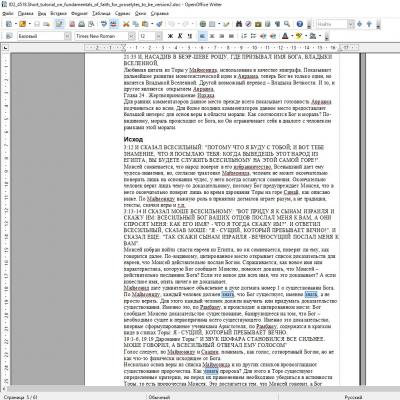Toggle Bold formatting button
Screen dimensions: 400x400
pyautogui.click(x=170, y=36)
